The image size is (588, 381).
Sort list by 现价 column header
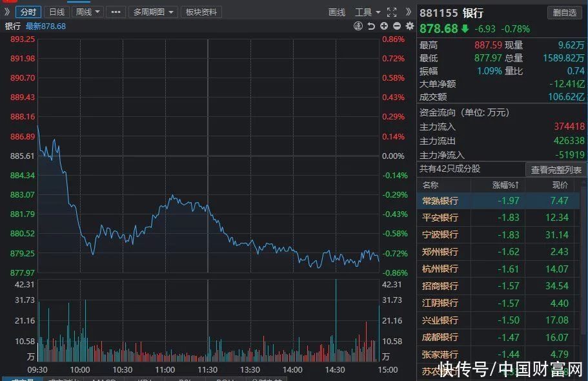(x=560, y=185)
